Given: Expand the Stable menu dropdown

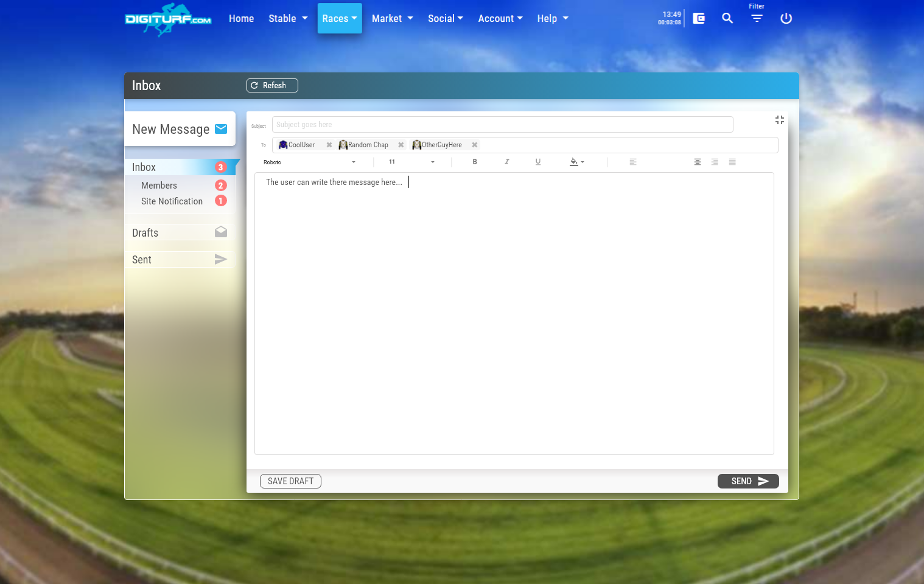Looking at the screenshot, I should (x=288, y=18).
